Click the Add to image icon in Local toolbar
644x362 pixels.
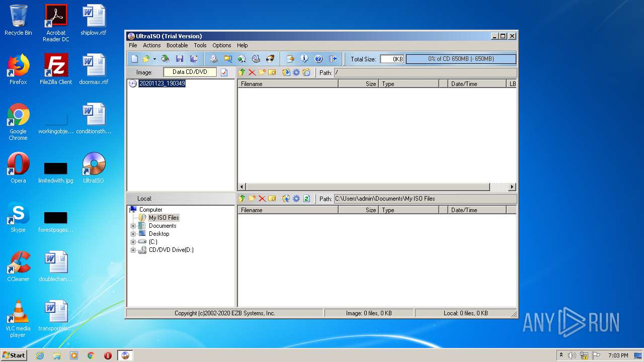tap(286, 199)
